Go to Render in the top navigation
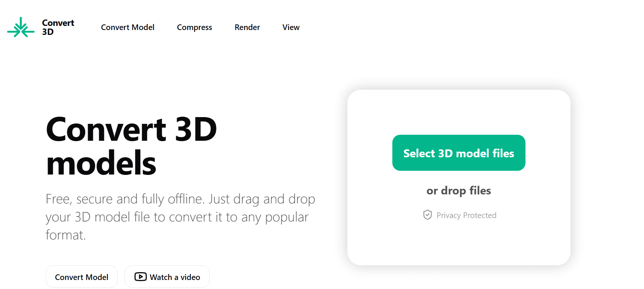This screenshot has height=289, width=644. [247, 27]
